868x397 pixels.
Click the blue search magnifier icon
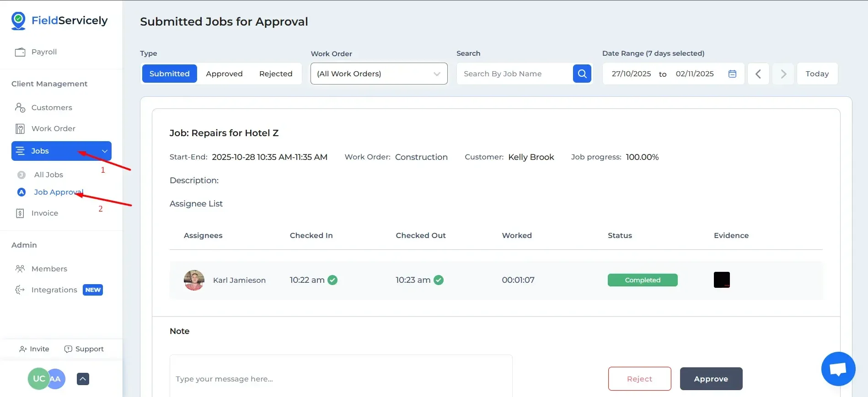click(x=582, y=74)
